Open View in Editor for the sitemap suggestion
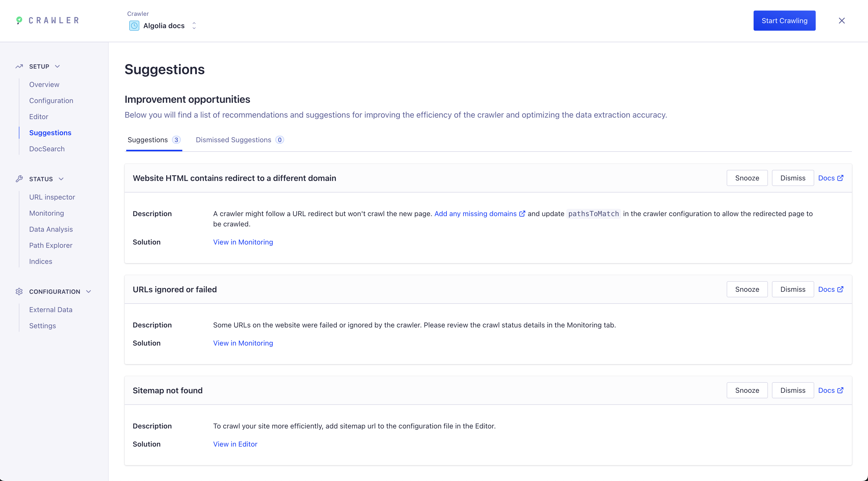Image resolution: width=868 pixels, height=481 pixels. tap(235, 444)
